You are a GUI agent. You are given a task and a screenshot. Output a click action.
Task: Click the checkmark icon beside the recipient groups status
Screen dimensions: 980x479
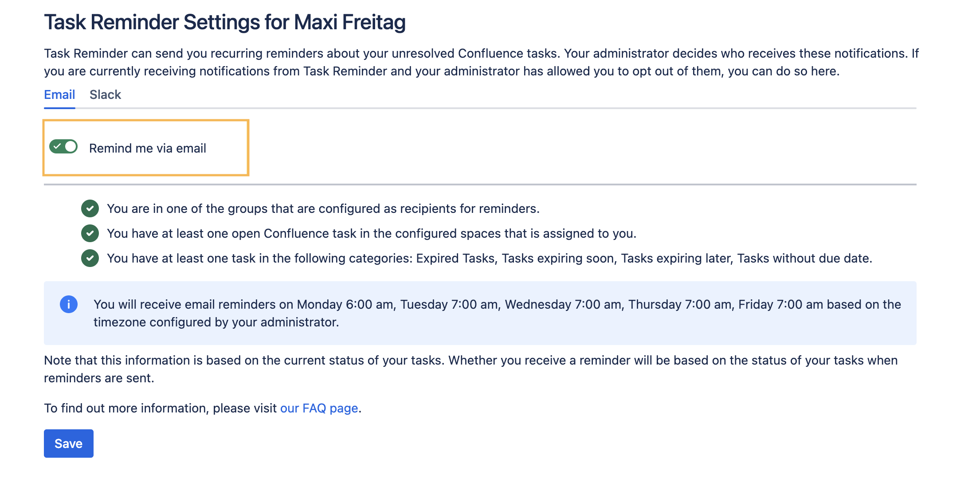pyautogui.click(x=90, y=209)
